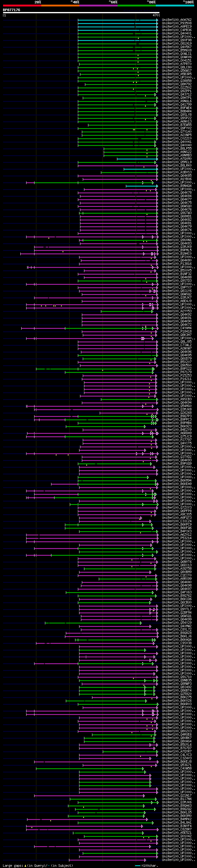
Task: Click the cyan alignment bar for UniRef100_A7Q0M0
Action: coord(137,159)
